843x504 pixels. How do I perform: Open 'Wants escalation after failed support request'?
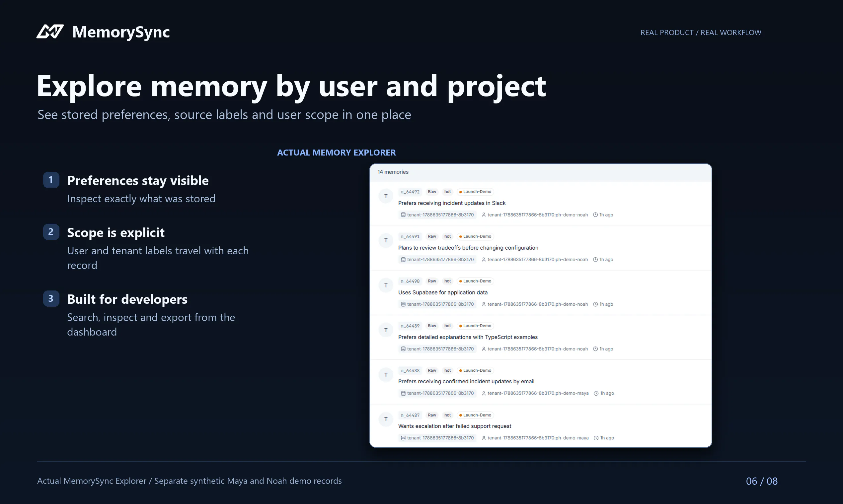[454, 426]
